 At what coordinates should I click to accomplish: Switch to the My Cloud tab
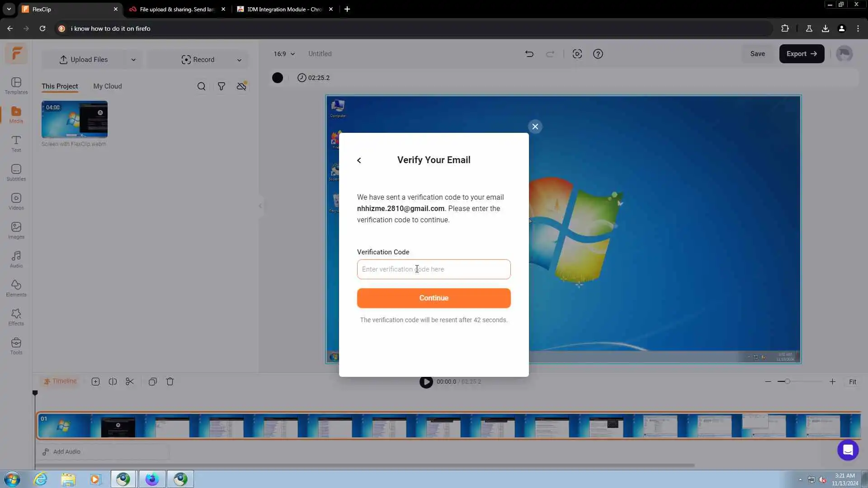[107, 86]
